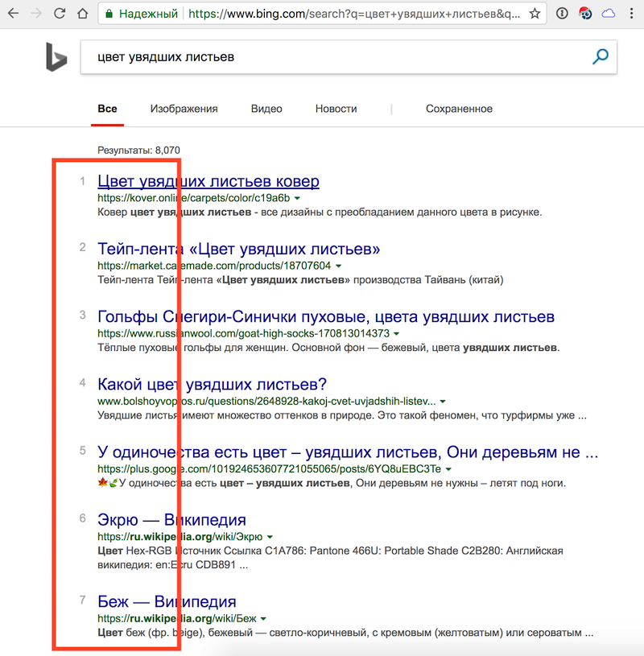This screenshot has width=644, height=656.
Task: Open У одиночества есть цвет result
Action: [348, 452]
